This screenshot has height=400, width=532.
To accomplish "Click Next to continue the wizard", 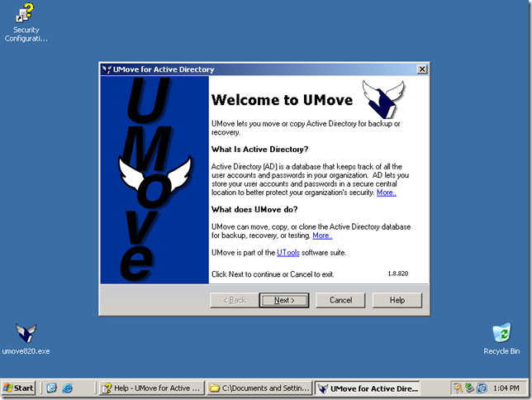I will (x=284, y=300).
